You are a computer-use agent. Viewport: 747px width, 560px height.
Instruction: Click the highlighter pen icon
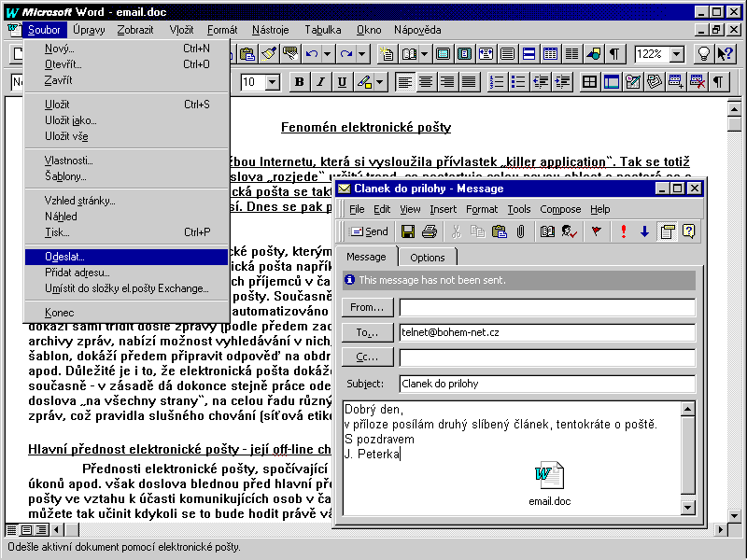[x=364, y=82]
